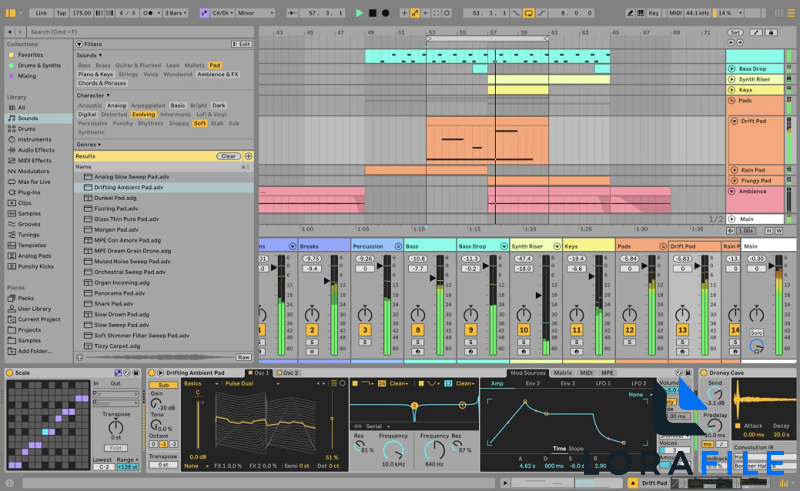This screenshot has height=491, width=800.
Task: Click track activator 2 on Breaks
Action: (312, 330)
